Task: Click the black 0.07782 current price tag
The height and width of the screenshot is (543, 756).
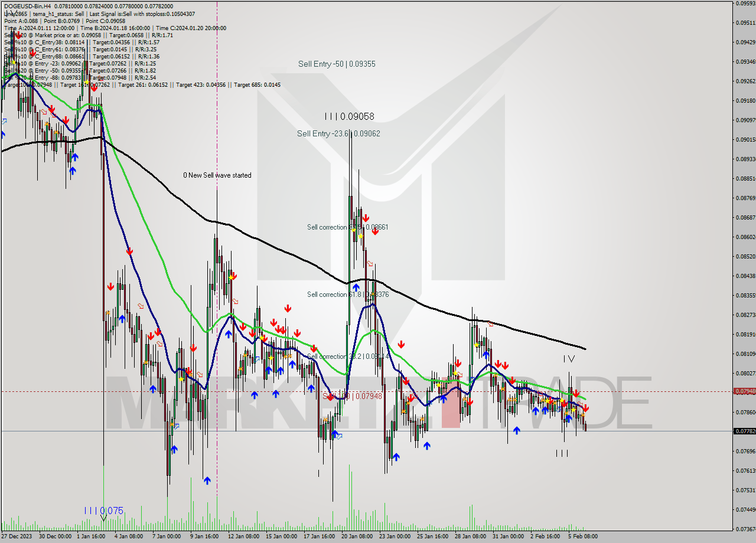Action: [x=744, y=431]
